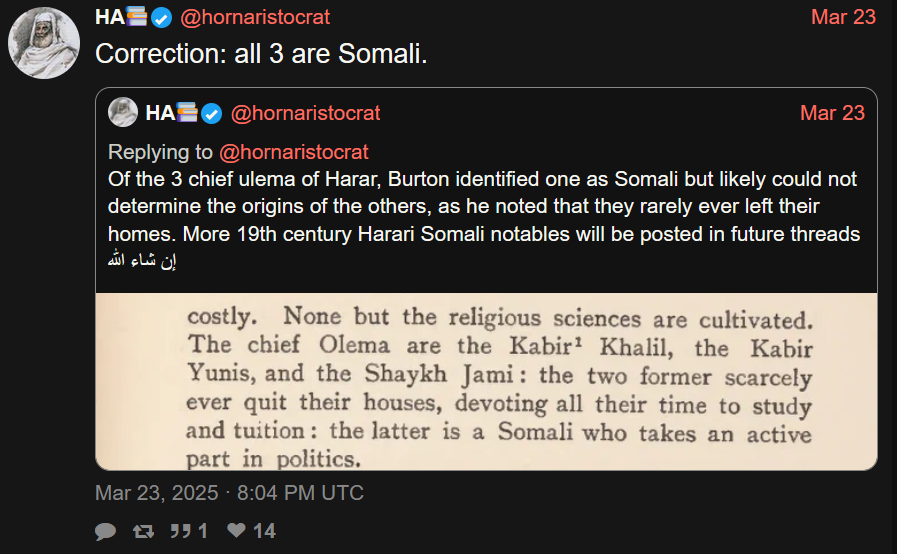The image size is (897, 554).
Task: Click the books emoji beside main HA name
Action: pyautogui.click(x=135, y=18)
